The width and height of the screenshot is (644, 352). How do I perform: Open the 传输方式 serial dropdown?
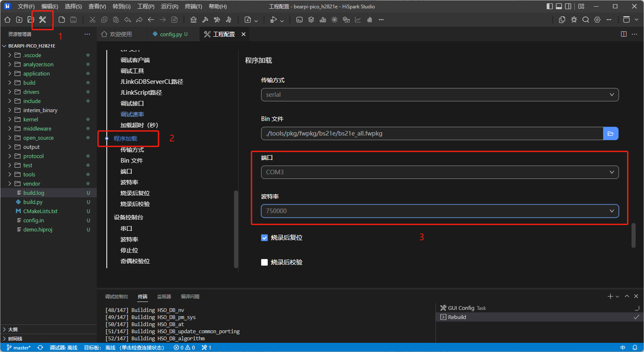[x=440, y=95]
